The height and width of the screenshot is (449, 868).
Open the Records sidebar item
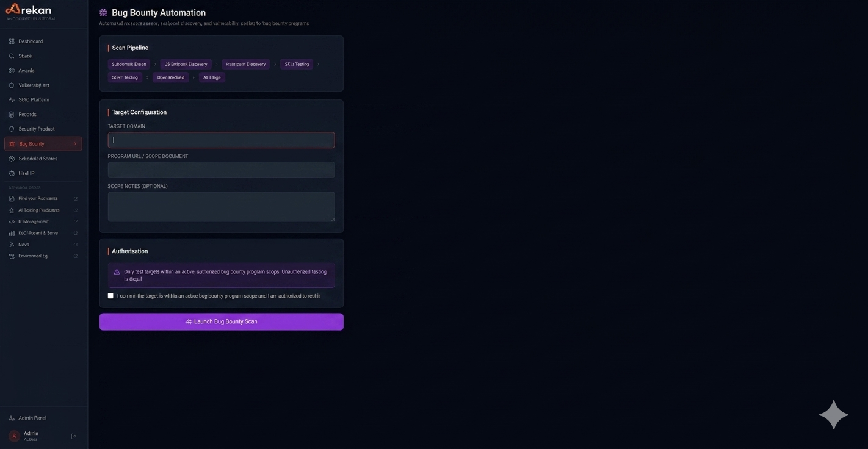pos(27,114)
